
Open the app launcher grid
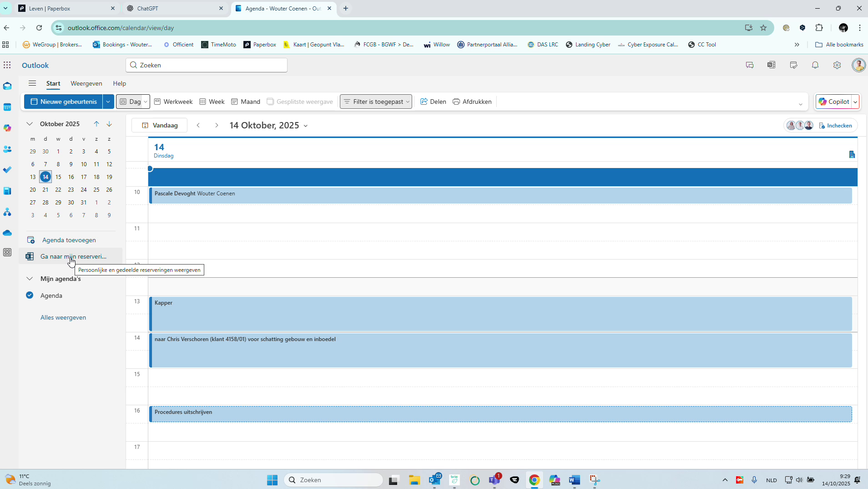pos(7,65)
